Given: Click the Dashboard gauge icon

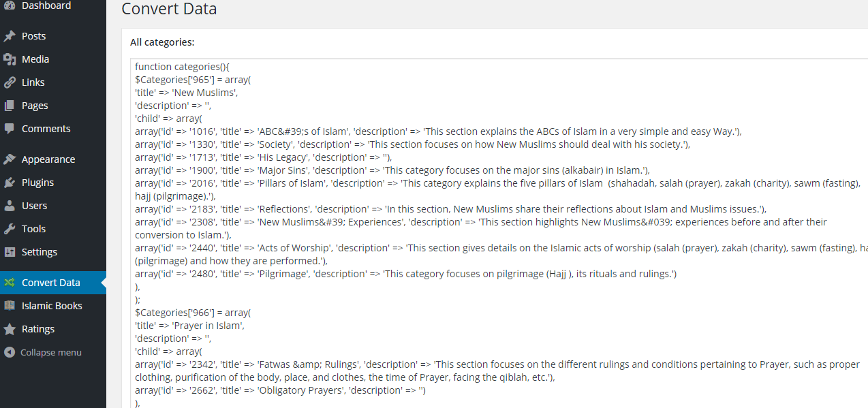Looking at the screenshot, I should [x=10, y=5].
